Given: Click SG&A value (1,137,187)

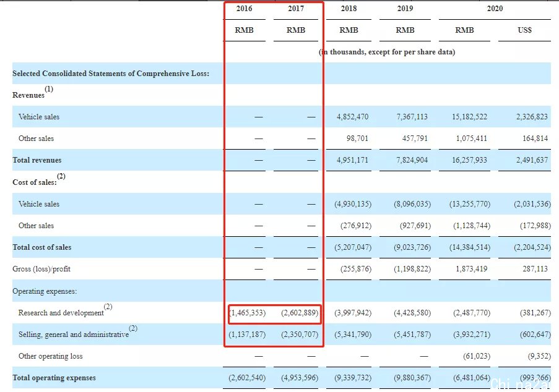Looking at the screenshot, I should (247, 334).
